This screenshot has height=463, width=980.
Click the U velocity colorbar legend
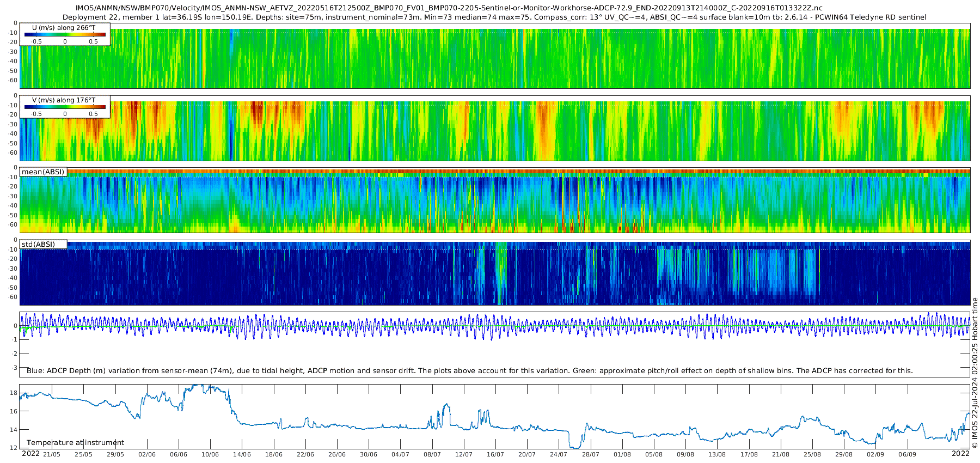pyautogui.click(x=65, y=34)
